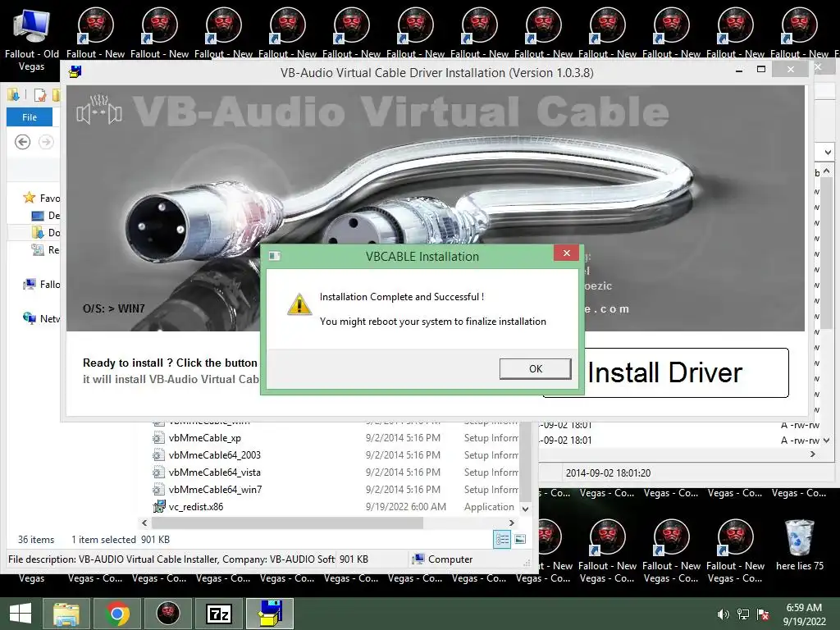This screenshot has width=840, height=630.
Task: Open the Windows Start button
Action: pyautogui.click(x=21, y=614)
